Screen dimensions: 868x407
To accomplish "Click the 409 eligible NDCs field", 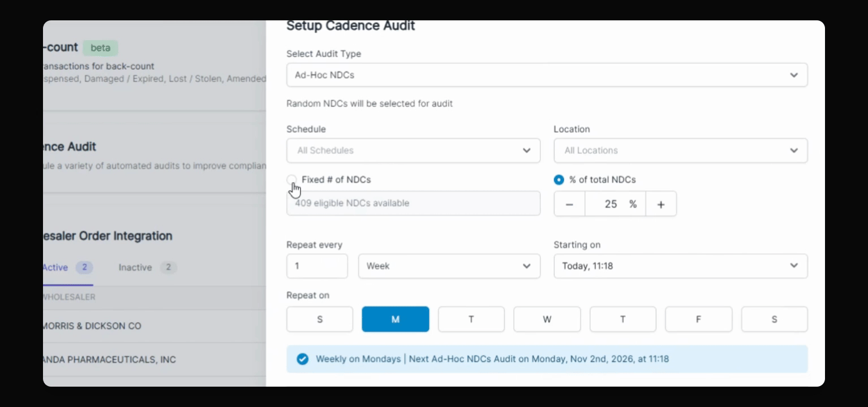I will (413, 203).
